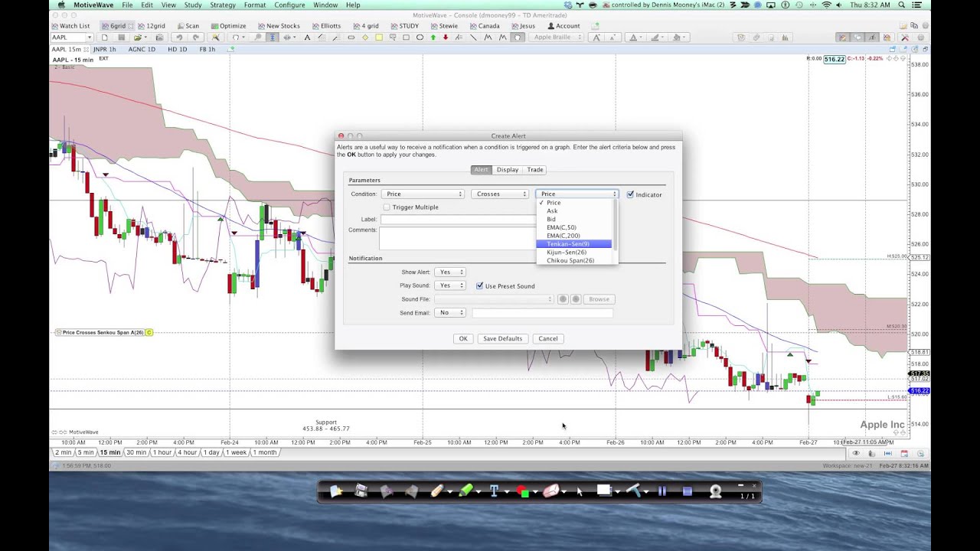Click the undo arrow toolbar icon
980x551 pixels.
coord(179,37)
